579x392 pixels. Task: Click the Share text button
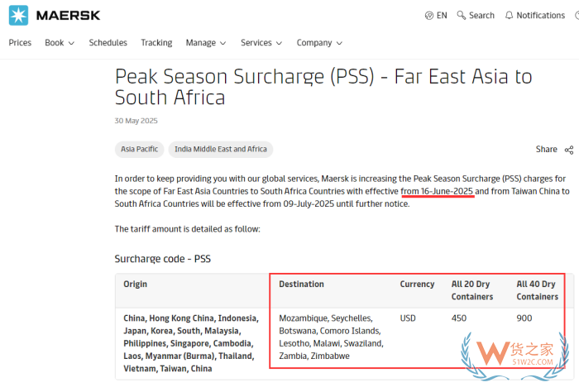tap(546, 149)
